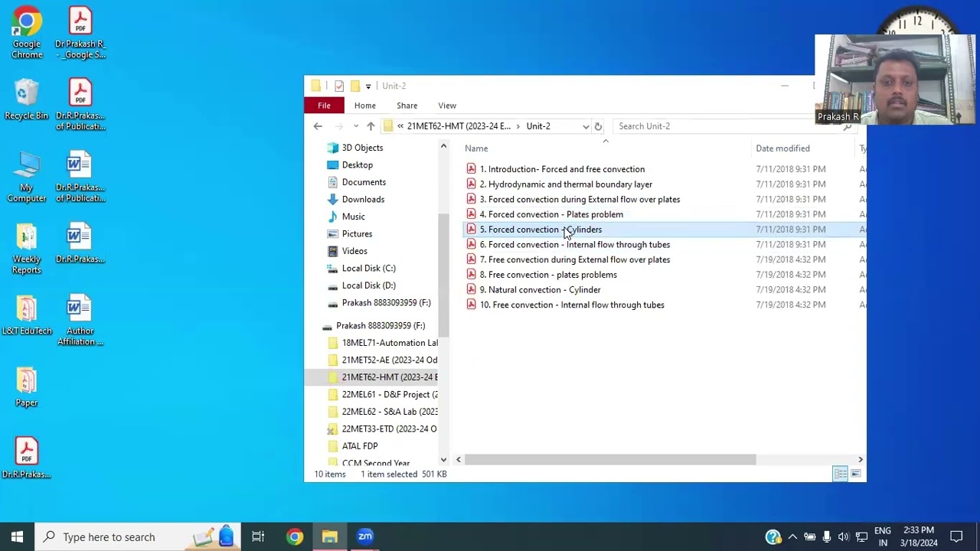980x551 pixels.
Task: Go up one folder level arrow
Action: [x=371, y=126]
